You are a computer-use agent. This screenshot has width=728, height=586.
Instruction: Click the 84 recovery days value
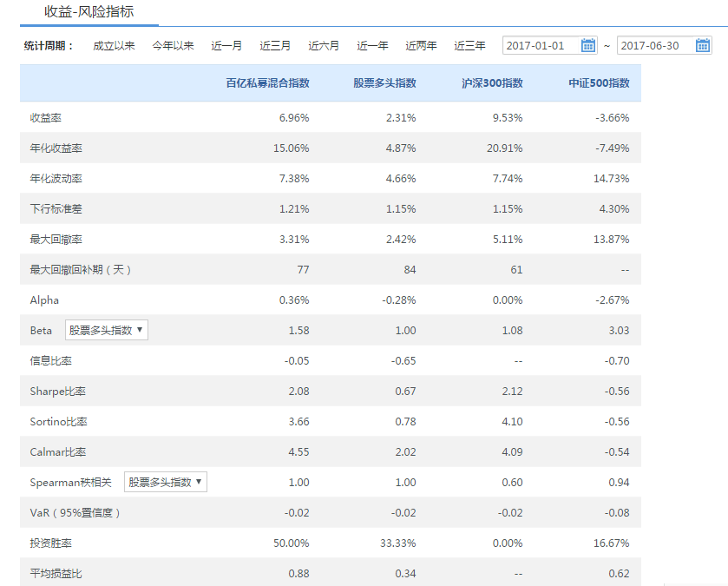click(410, 270)
